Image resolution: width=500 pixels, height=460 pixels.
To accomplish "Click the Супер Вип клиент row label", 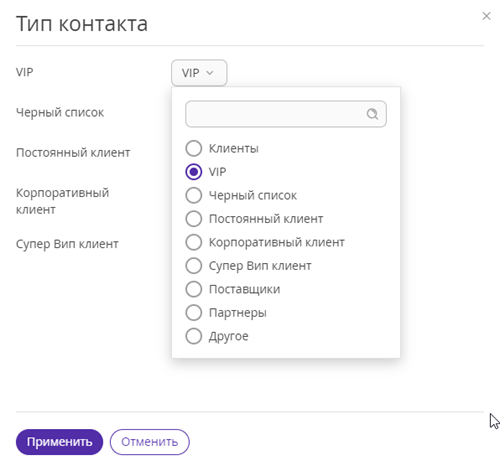I will 67,244.
